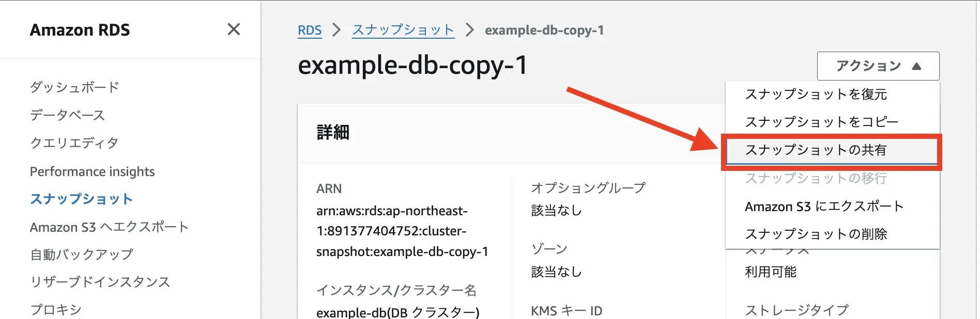Screen dimensions: 980x319
Task: Click the KMS キー ID label
Action: click(x=566, y=311)
